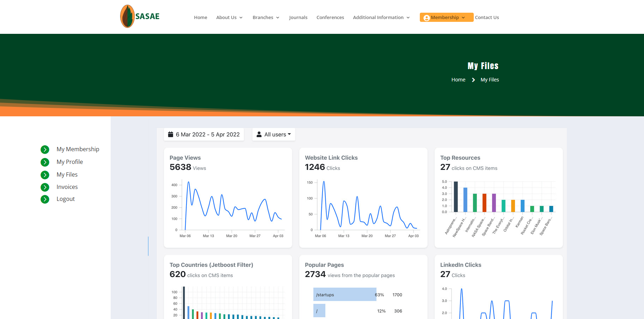The height and width of the screenshot is (319, 644).
Task: Click the 620 clicks on CMS items total
Action: click(201, 274)
